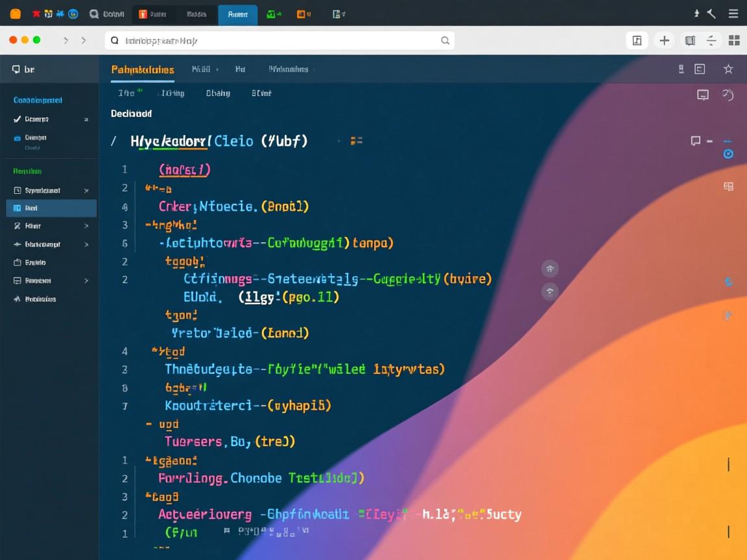Toggle the blue square sidebar item
Screen dimensions: 747x560
[18, 138]
